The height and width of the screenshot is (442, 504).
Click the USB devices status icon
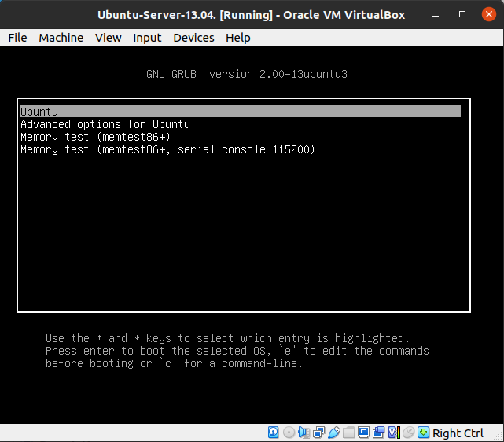[x=333, y=433]
